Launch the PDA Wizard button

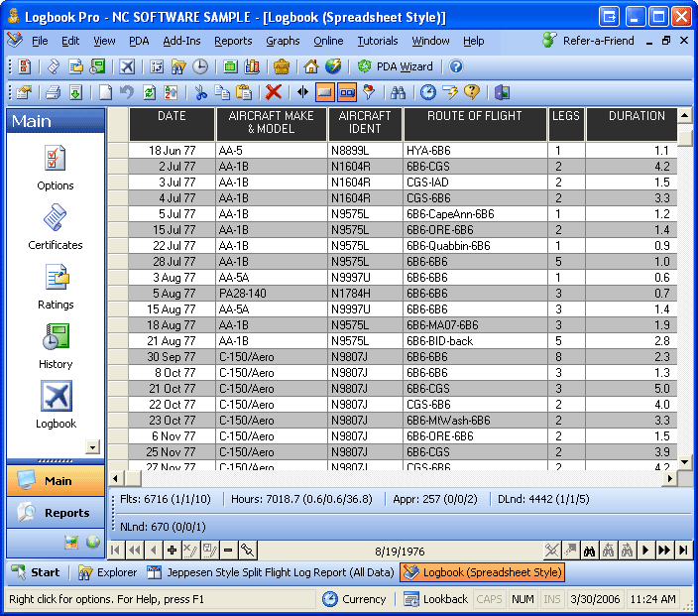(x=396, y=66)
